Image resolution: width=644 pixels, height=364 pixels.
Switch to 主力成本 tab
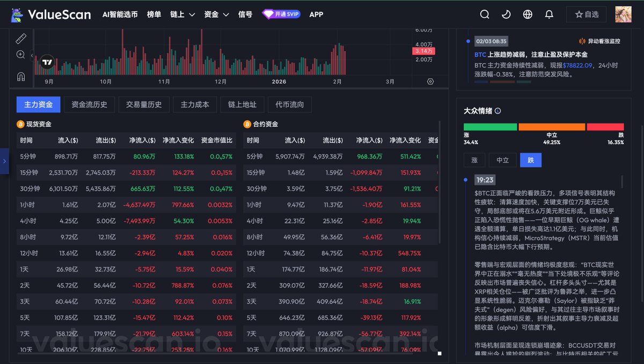195,105
